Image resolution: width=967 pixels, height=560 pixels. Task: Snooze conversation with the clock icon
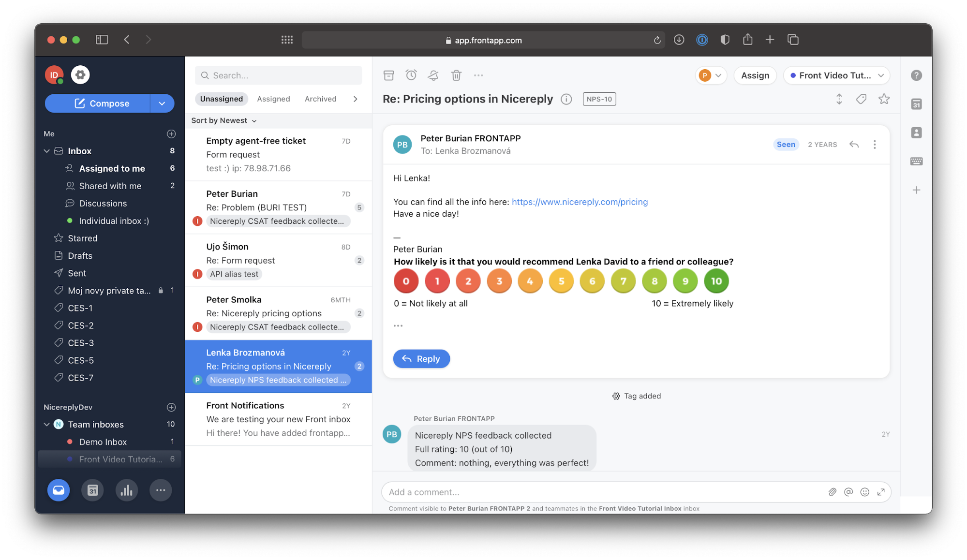click(411, 75)
